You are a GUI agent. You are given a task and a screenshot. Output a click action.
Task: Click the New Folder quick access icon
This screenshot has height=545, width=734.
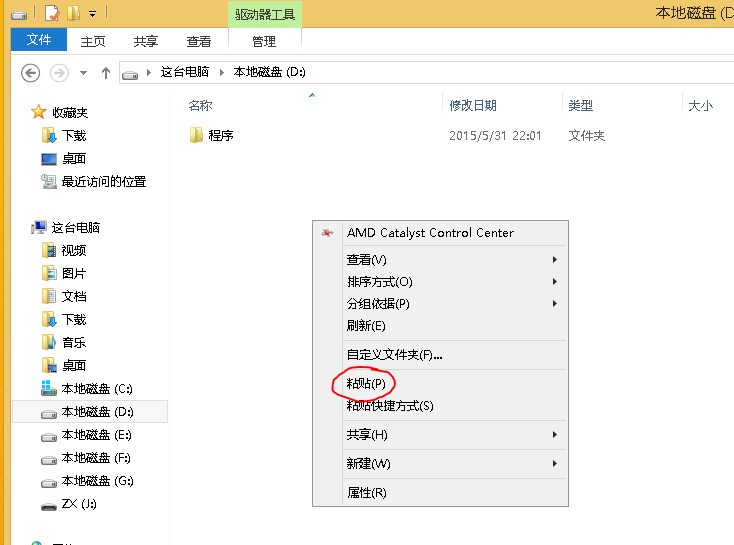tap(73, 13)
